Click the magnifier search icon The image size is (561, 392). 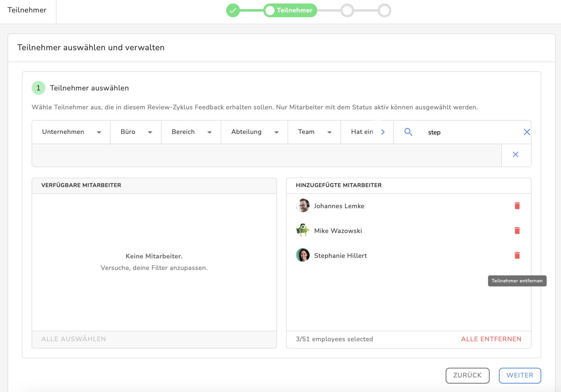coord(408,132)
